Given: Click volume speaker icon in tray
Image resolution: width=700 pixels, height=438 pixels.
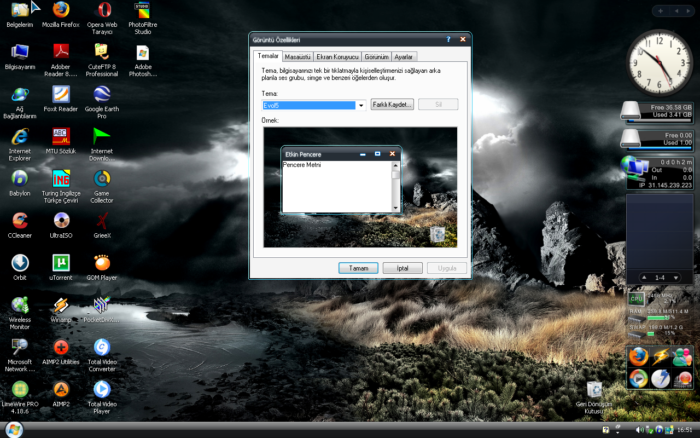Looking at the screenshot, I should point(639,430).
